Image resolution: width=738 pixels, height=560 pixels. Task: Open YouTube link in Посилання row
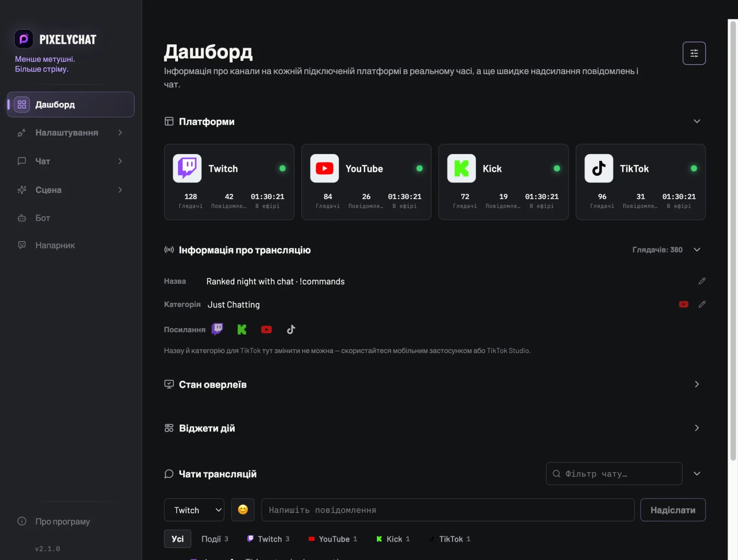tap(266, 330)
